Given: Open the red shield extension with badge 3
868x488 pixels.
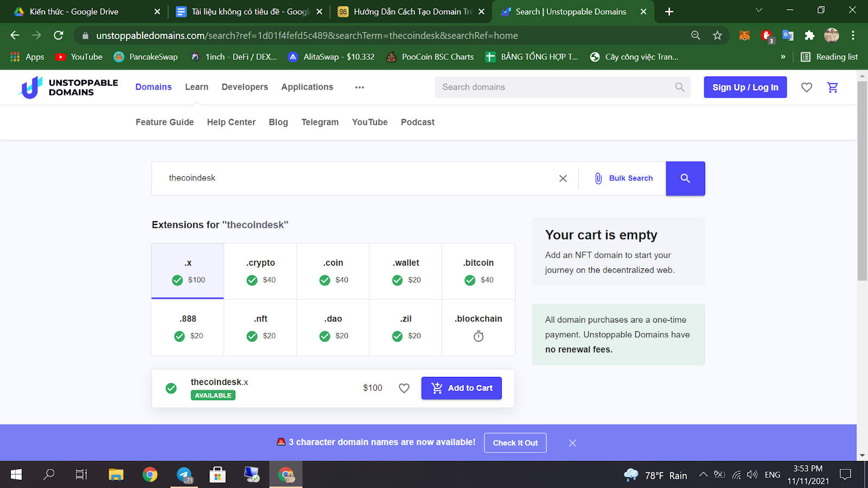Looking at the screenshot, I should pos(767,36).
